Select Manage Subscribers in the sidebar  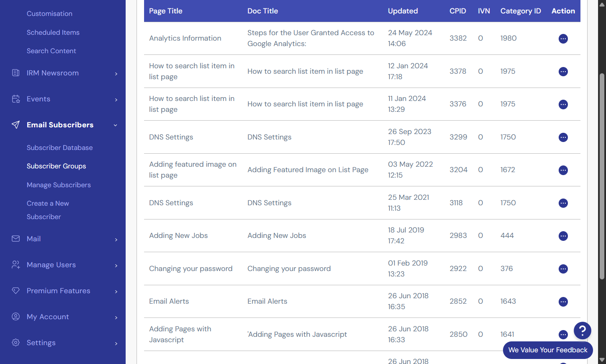click(59, 185)
